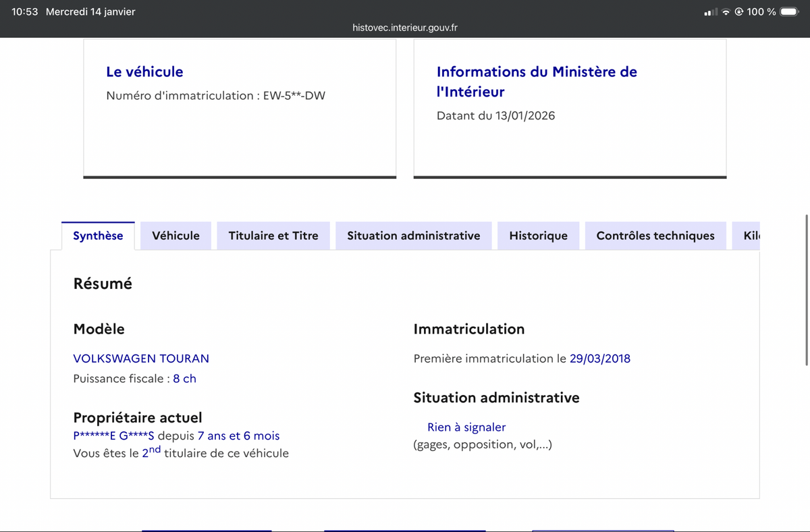Screen dimensions: 810x532
Task: Tap the histovec.interieur.gouv.fr address bar
Action: (405, 28)
